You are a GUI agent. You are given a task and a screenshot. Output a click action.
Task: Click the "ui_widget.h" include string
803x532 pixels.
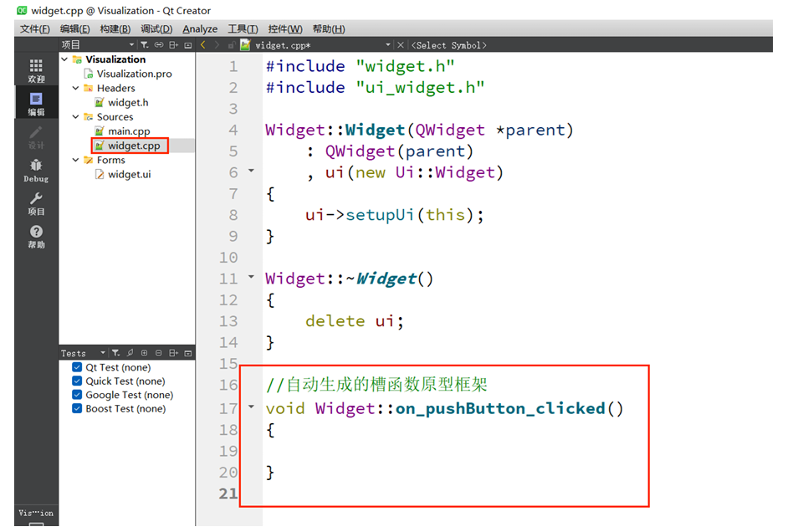pyautogui.click(x=420, y=88)
